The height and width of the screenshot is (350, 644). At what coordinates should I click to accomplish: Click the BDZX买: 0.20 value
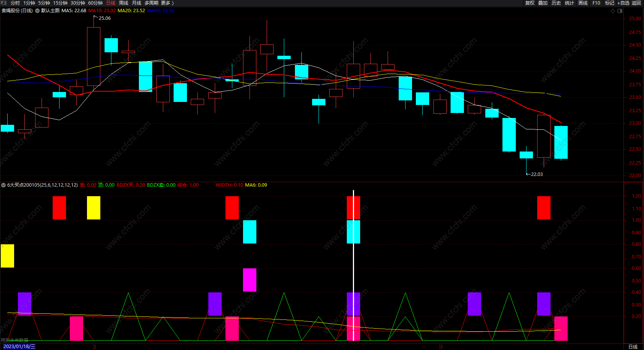[131, 185]
